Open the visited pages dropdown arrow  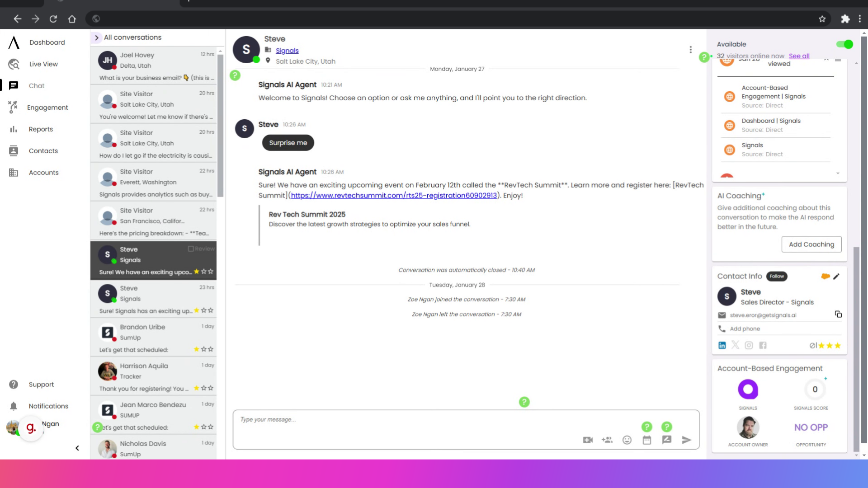coord(839,173)
